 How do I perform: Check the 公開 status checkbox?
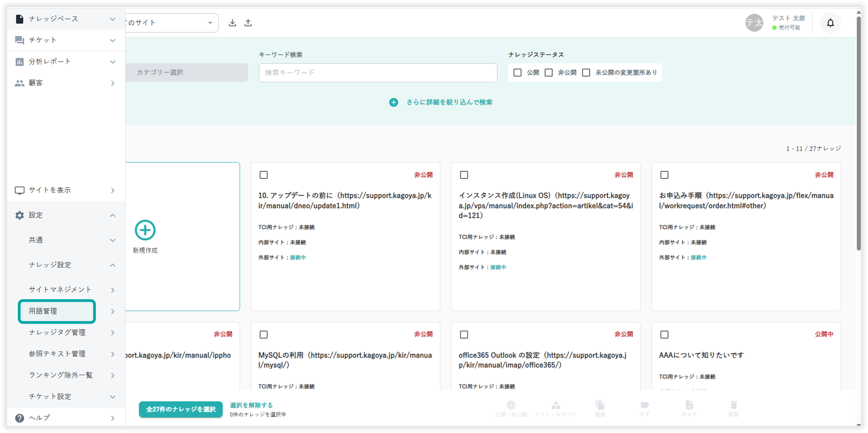pyautogui.click(x=517, y=73)
